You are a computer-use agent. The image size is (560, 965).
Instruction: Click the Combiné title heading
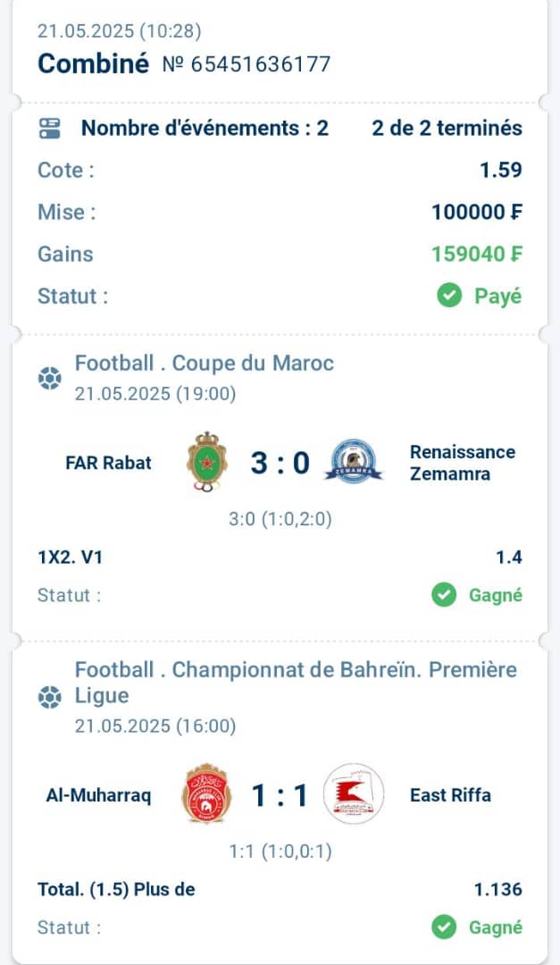pyautogui.click(x=94, y=63)
